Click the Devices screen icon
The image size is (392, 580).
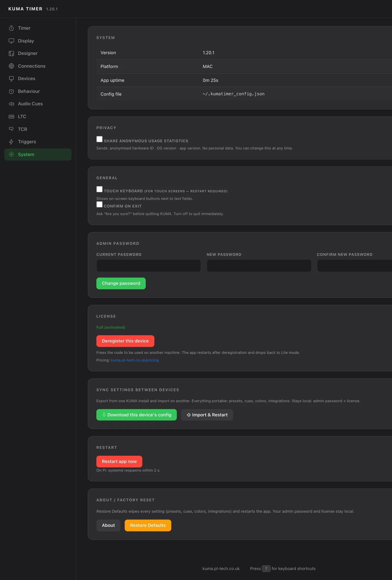[11, 79]
